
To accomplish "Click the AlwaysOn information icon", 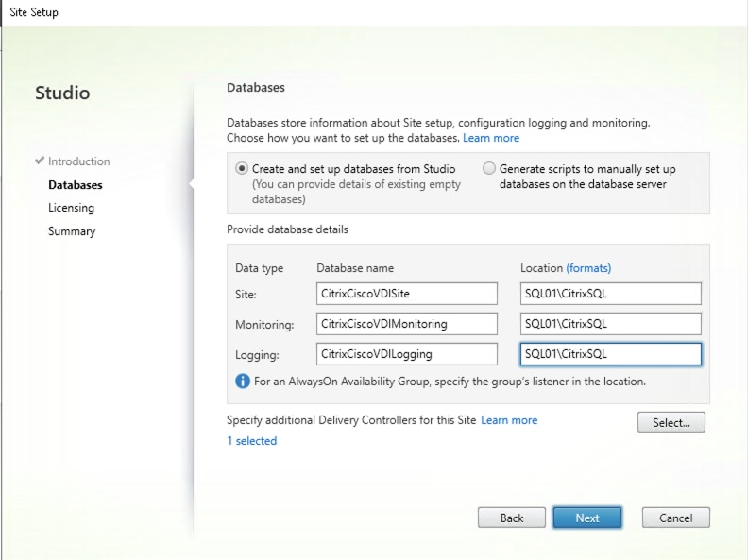I will (x=243, y=382).
